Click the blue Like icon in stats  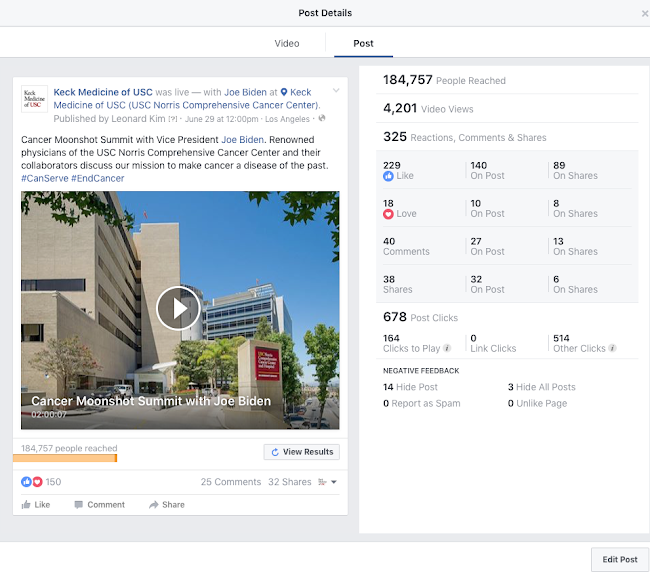(388, 176)
